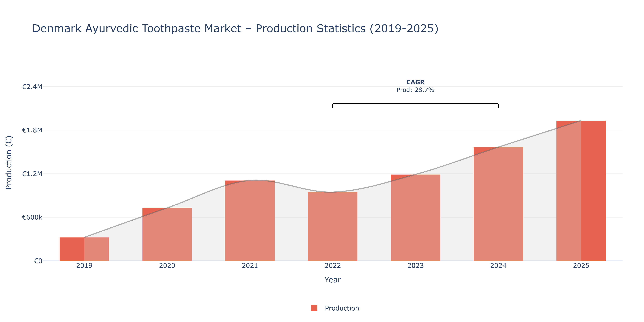This screenshot has width=644, height=322.
Task: Toggle the Production legend label
Action: 342,308
